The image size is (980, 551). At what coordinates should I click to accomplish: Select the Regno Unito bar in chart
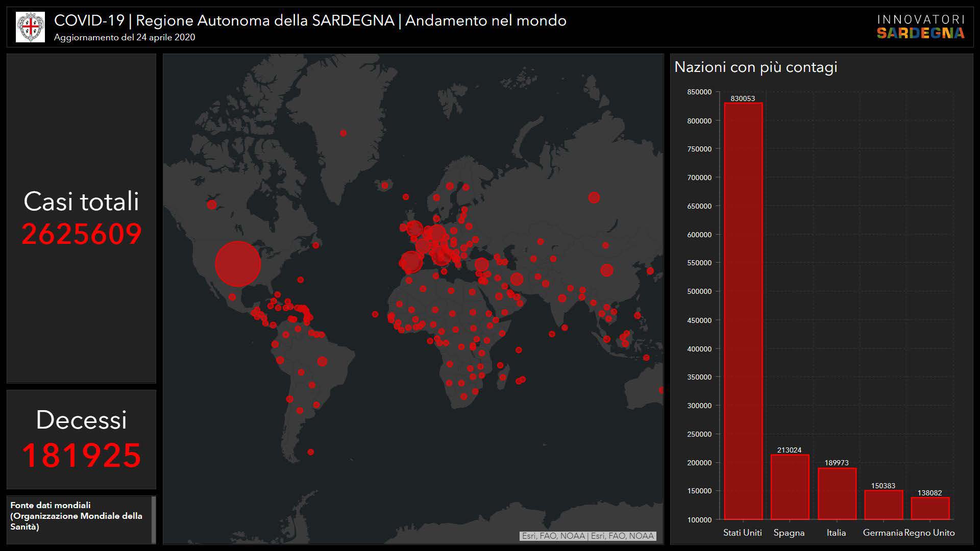point(930,508)
